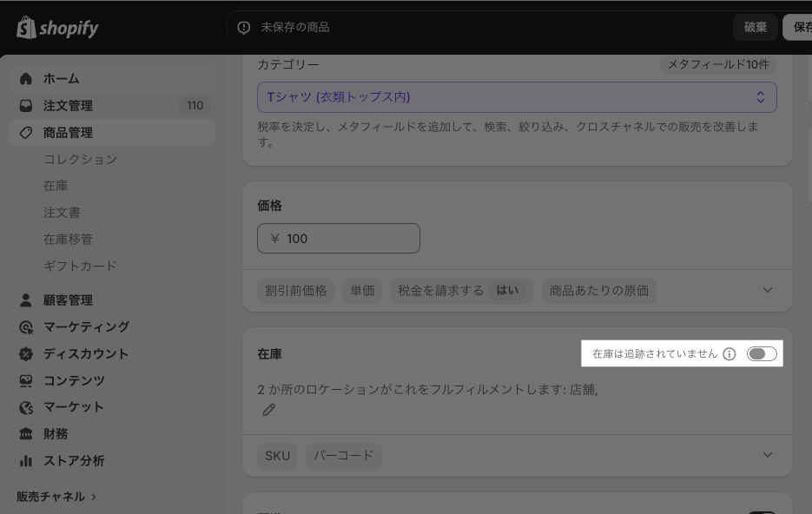The width and height of the screenshot is (812, 514).
Task: Click the 在庫は追跡されていません label
Action: click(655, 354)
